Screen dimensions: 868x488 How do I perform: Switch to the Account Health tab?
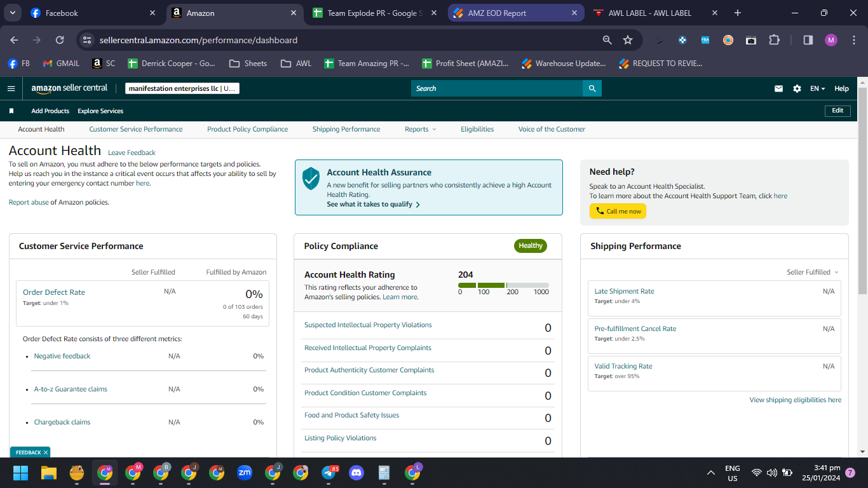41,129
